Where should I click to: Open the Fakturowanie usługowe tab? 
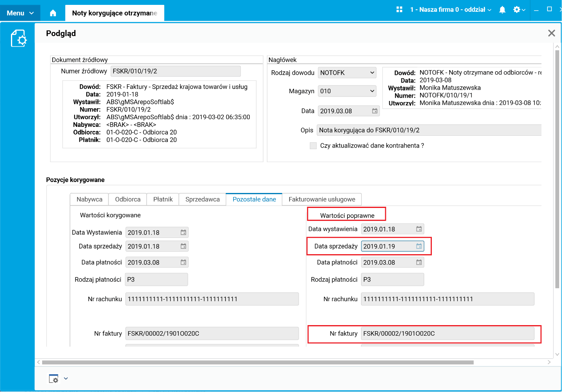pos(322,199)
